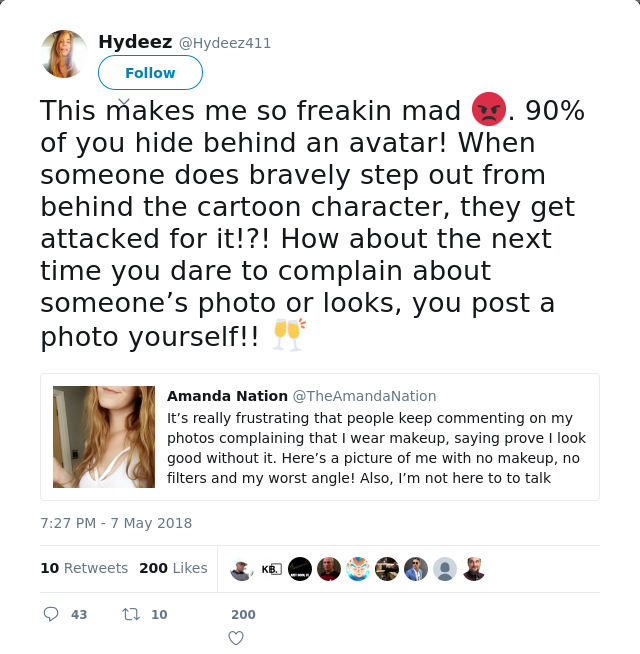View the 200 Likes list

(173, 568)
